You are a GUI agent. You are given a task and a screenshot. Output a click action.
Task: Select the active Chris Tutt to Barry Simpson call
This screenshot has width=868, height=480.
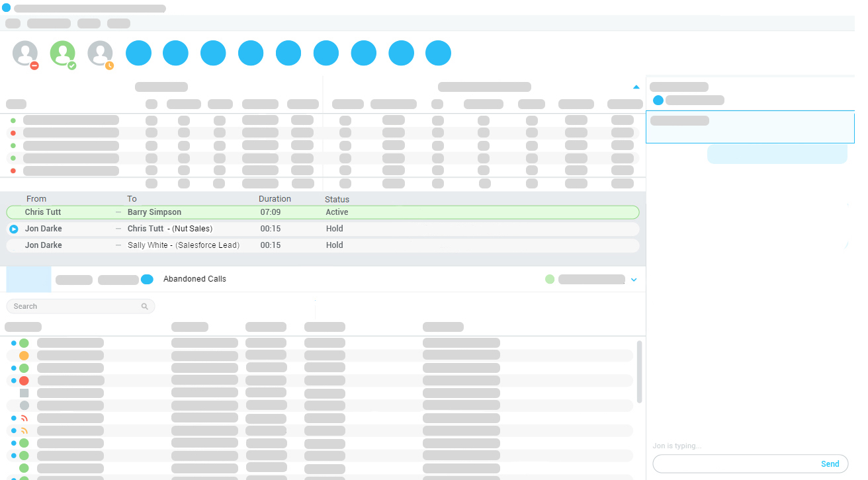[x=322, y=212]
